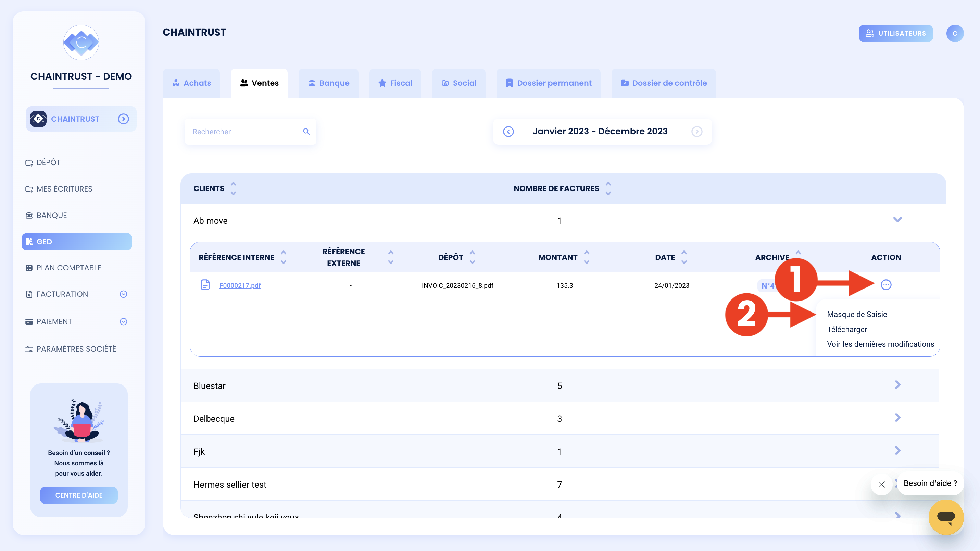
Task: Click the date 24/01/2023
Action: 671,285
